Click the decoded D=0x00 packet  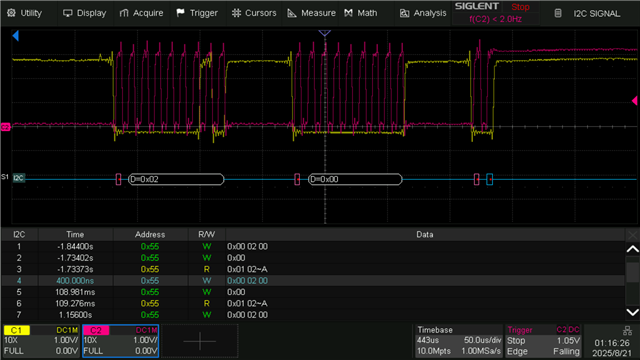[x=355, y=179]
